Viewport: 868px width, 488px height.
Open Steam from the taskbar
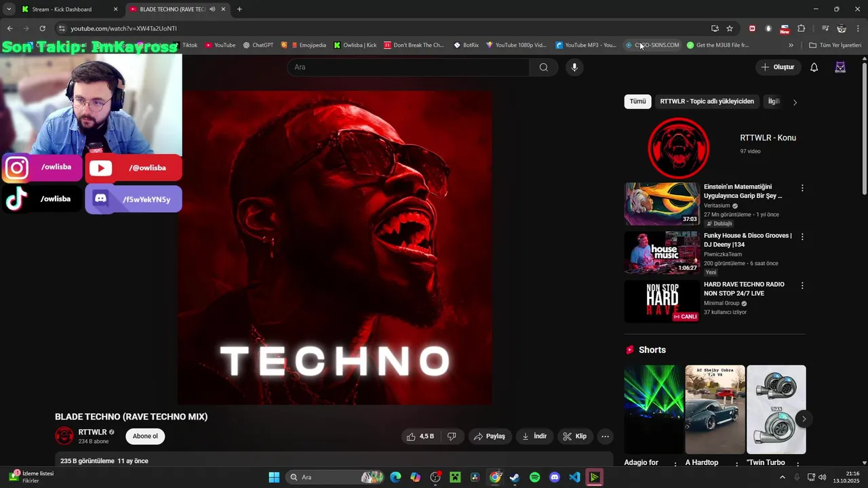point(515,477)
